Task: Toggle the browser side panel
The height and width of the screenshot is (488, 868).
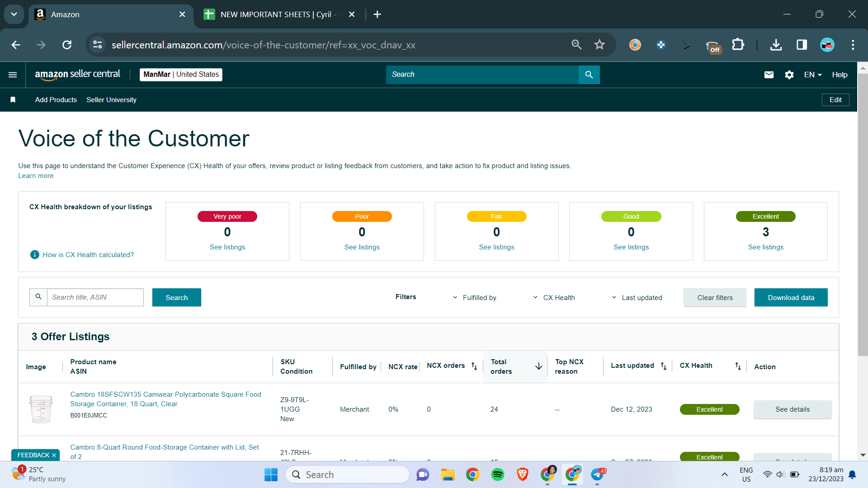Action: [802, 45]
